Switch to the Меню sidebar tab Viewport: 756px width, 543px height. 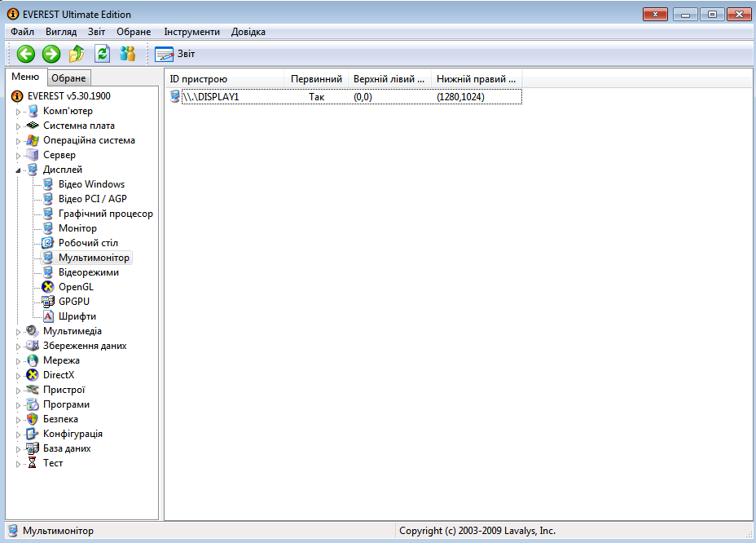coord(25,77)
